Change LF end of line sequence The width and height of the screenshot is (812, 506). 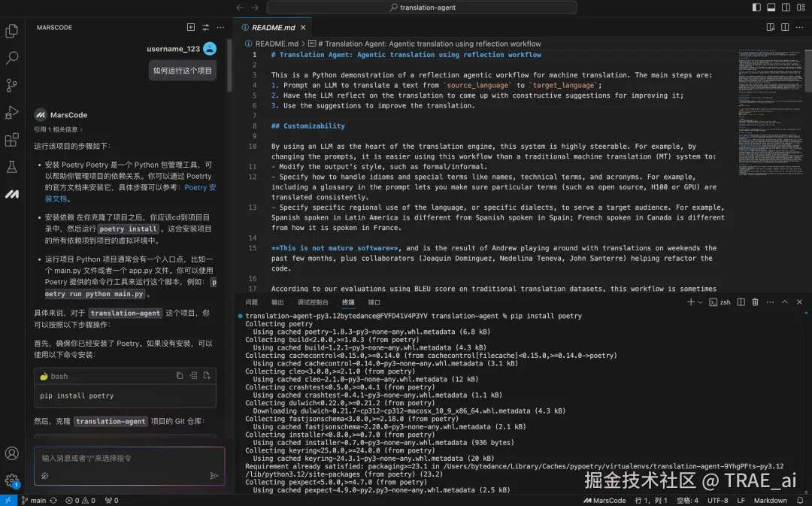coord(741,500)
